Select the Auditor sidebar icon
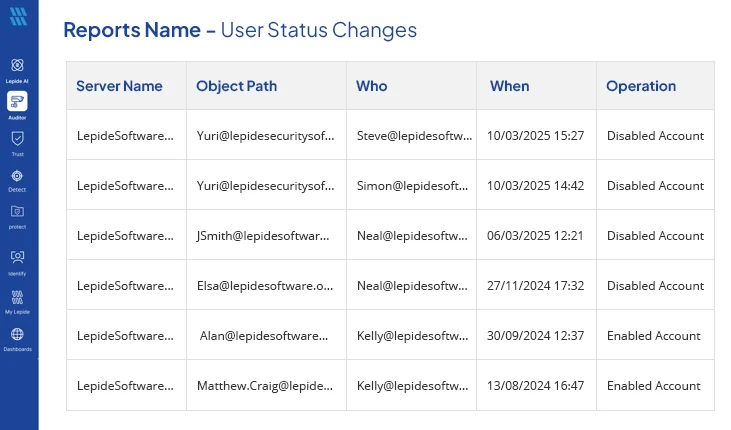 click(17, 101)
